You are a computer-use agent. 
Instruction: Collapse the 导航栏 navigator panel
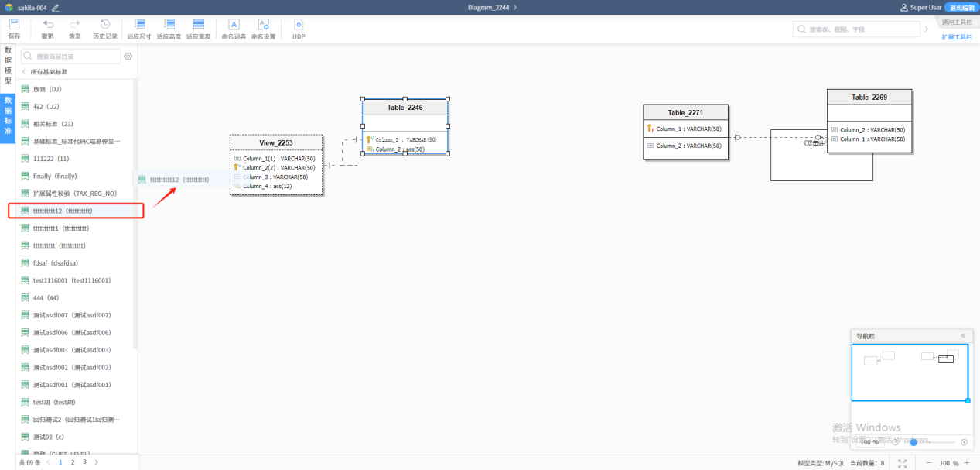click(x=963, y=336)
